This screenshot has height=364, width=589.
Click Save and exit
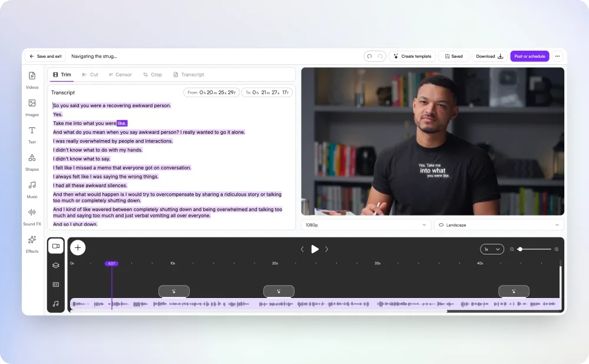coord(45,57)
